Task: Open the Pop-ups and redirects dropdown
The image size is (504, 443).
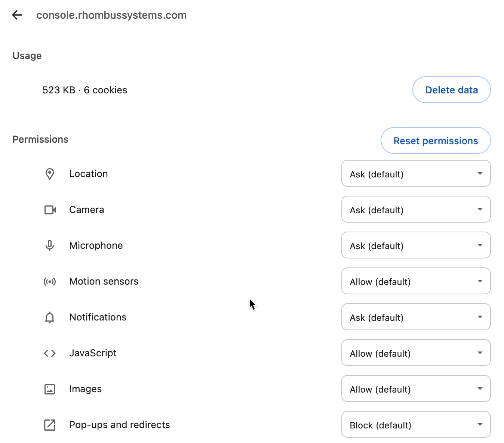Action: click(416, 424)
